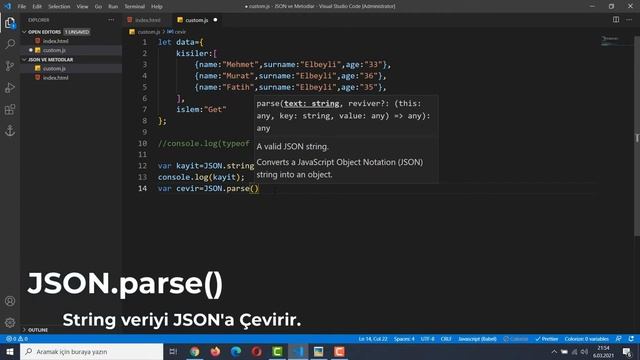Screen dimensions: 640x360
Task: Open the Help menu
Action: [x=157, y=6]
